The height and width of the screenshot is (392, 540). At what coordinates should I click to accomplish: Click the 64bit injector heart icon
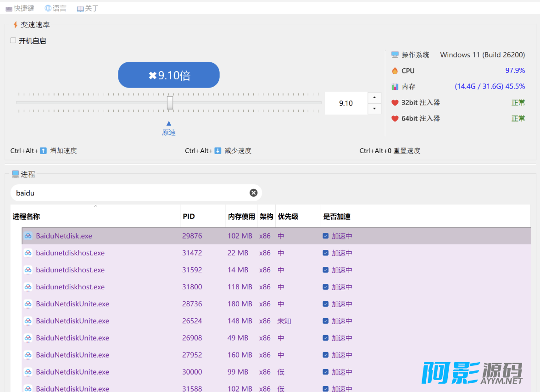(395, 118)
